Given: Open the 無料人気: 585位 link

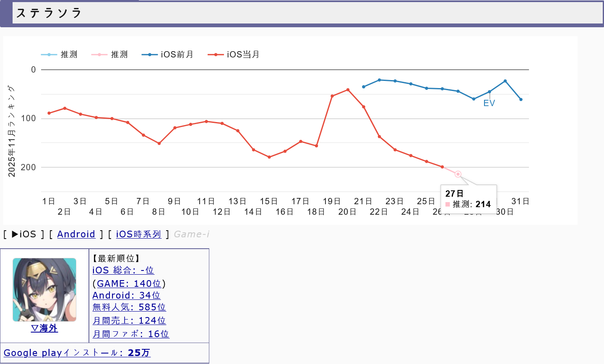Looking at the screenshot, I should pyautogui.click(x=129, y=307).
